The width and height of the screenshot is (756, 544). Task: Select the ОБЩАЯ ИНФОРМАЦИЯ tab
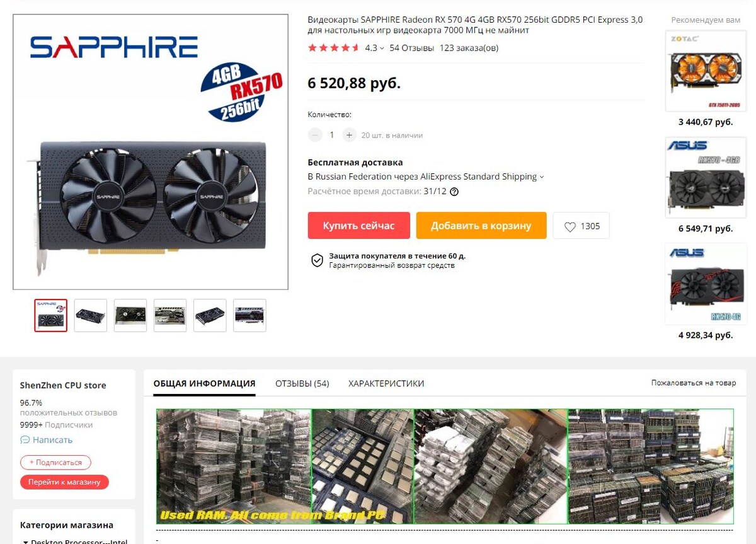[x=204, y=383]
